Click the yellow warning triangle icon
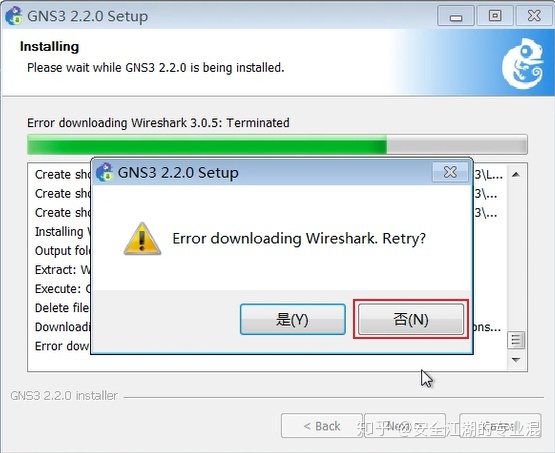Viewport: 555px width, 453px height. point(142,239)
